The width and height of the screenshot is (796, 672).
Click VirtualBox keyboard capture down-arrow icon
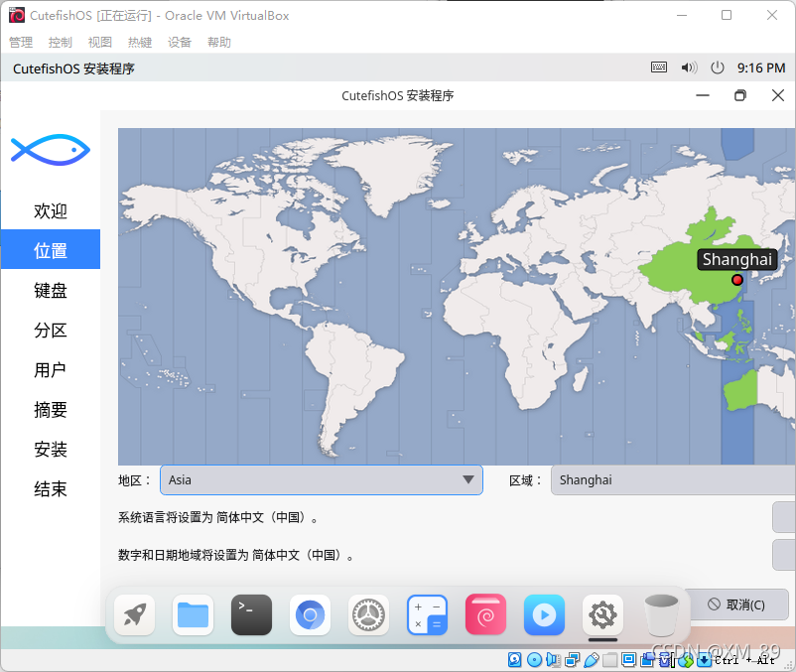704,659
